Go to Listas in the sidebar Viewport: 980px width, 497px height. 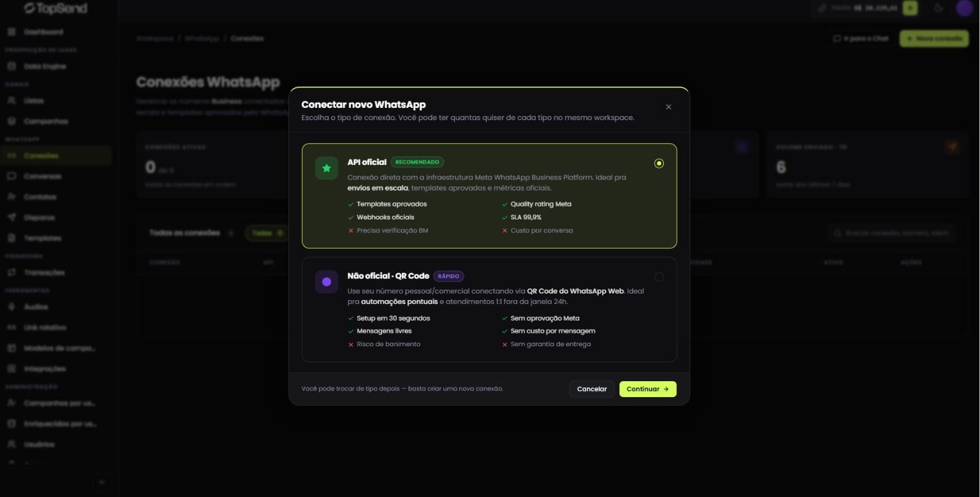click(x=56, y=101)
